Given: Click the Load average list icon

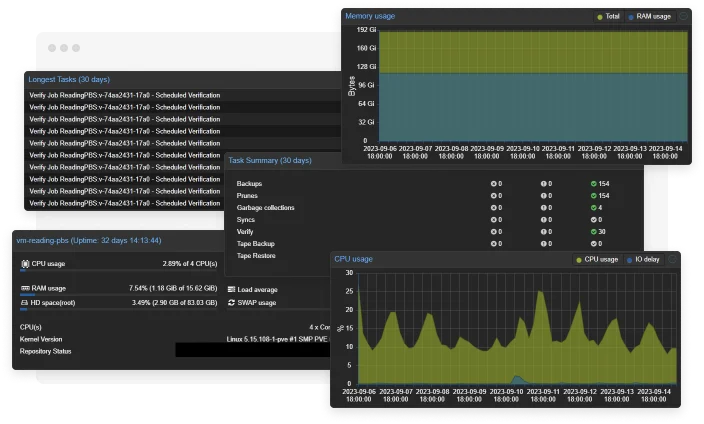Looking at the screenshot, I should pyautogui.click(x=231, y=288).
